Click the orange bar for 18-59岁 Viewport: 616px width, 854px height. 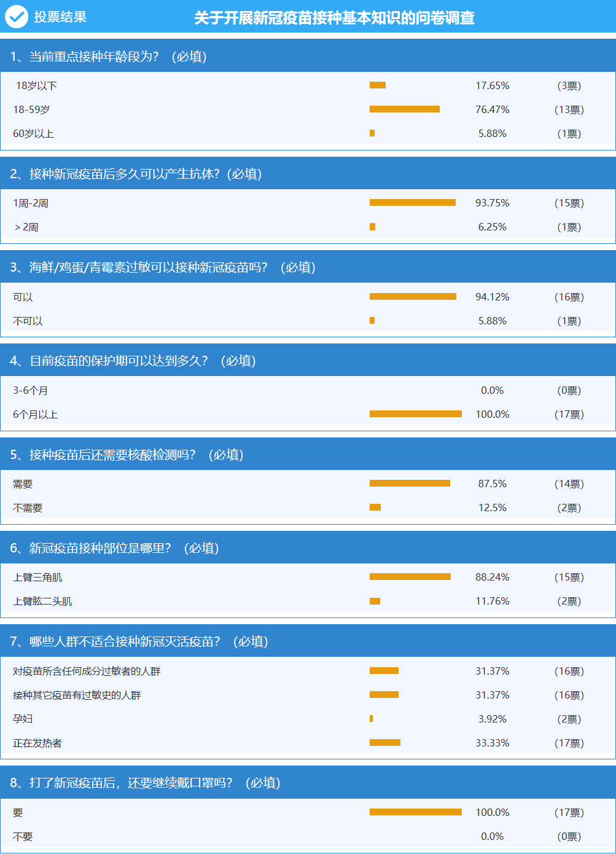click(x=405, y=109)
